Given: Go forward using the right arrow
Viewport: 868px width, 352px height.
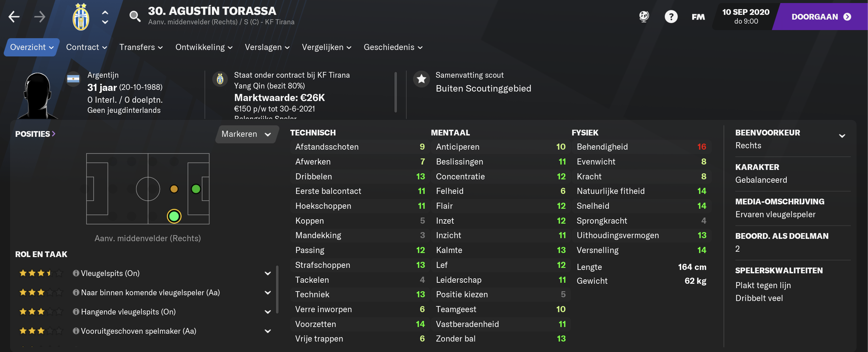Looking at the screenshot, I should coord(39,17).
